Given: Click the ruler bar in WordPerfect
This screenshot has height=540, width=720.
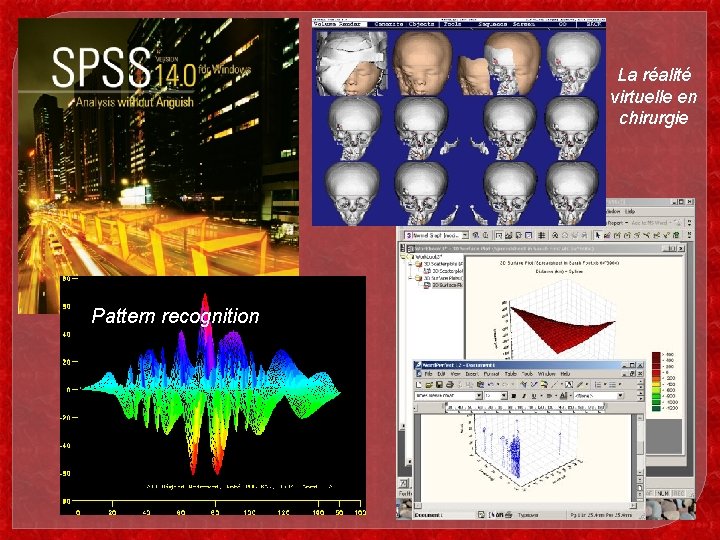Looking at the screenshot, I should [x=523, y=407].
